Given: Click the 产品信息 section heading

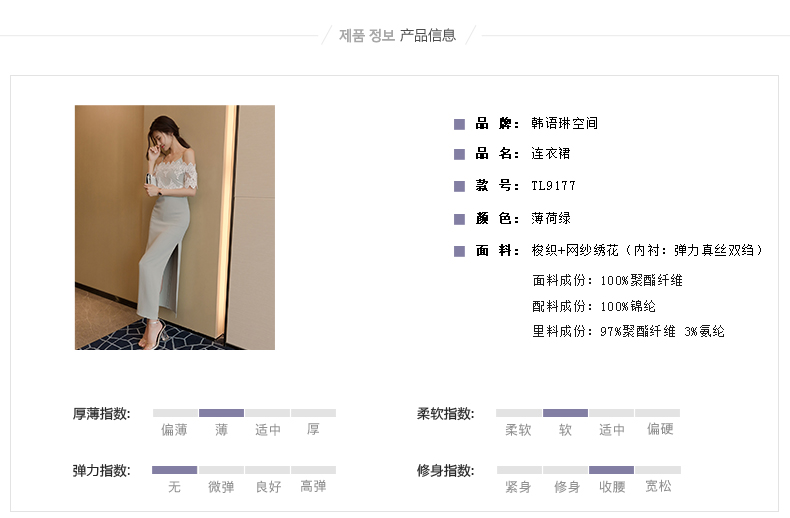Looking at the screenshot, I should 428,35.
